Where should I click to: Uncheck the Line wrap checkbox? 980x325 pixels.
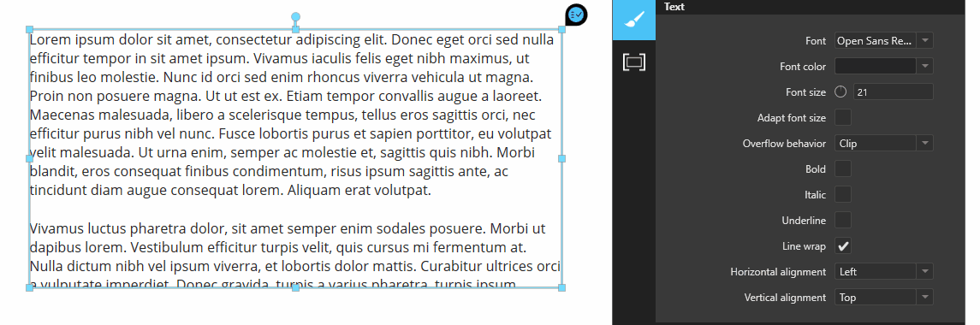pos(843,246)
